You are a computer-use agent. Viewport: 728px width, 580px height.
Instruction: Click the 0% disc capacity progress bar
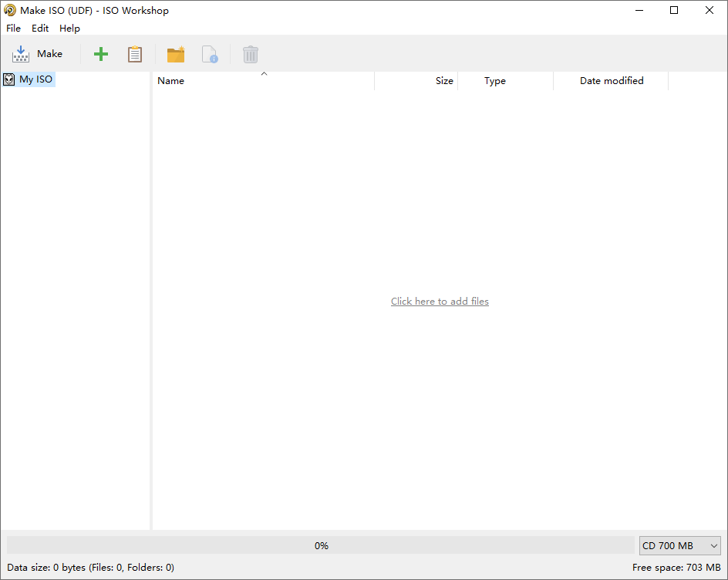[321, 546]
